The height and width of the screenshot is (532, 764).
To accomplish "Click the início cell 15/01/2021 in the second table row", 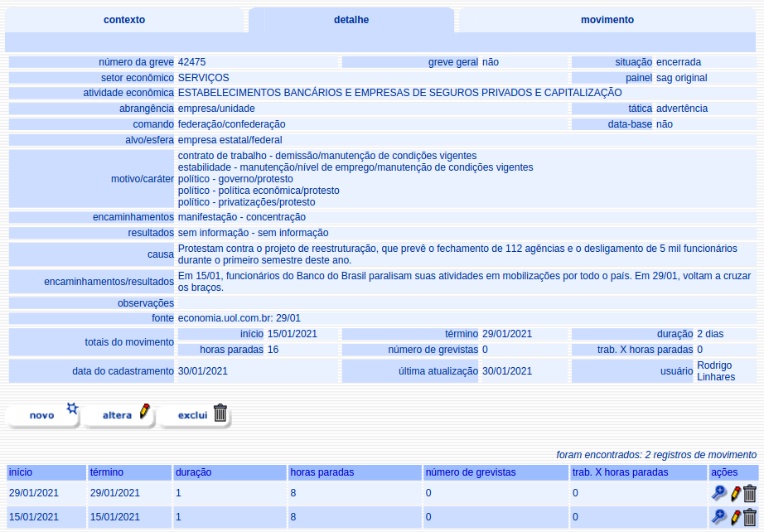I will coord(34,517).
